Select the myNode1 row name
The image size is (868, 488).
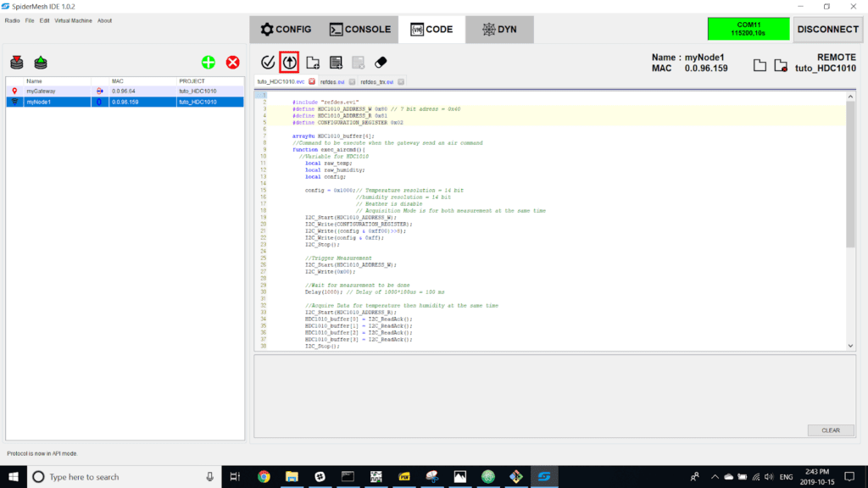point(39,102)
